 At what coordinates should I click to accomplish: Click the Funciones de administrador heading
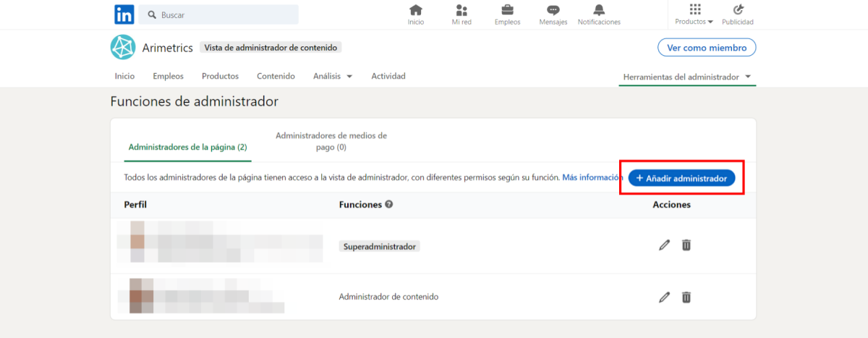pyautogui.click(x=194, y=102)
